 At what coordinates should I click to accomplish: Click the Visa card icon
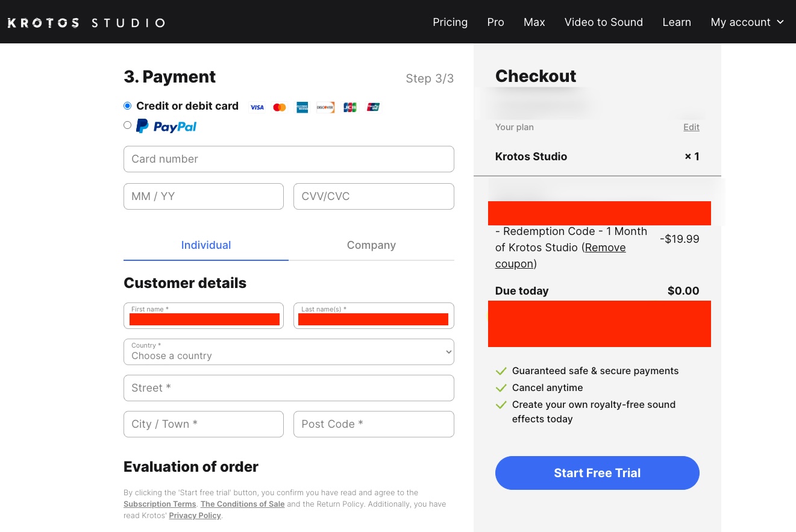coord(257,107)
